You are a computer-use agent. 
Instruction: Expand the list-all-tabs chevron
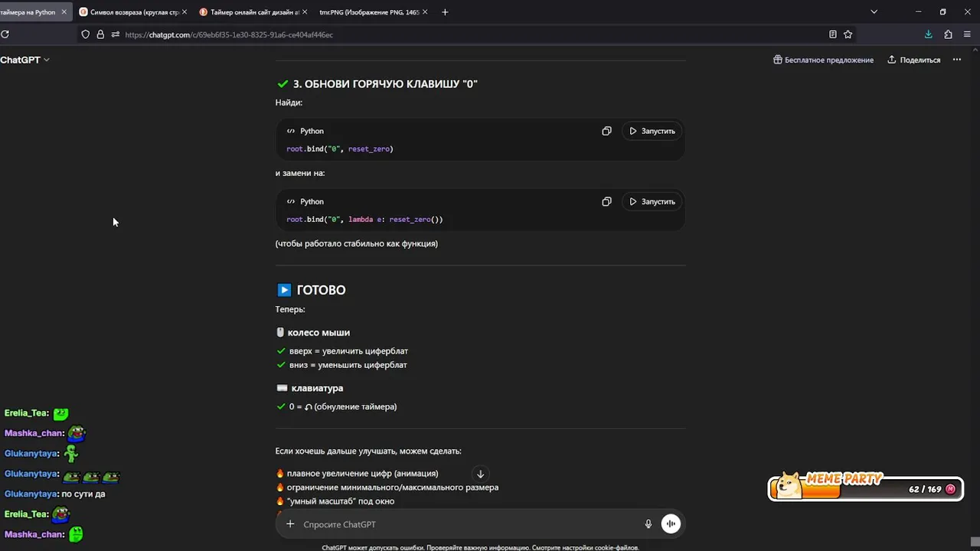click(x=874, y=12)
